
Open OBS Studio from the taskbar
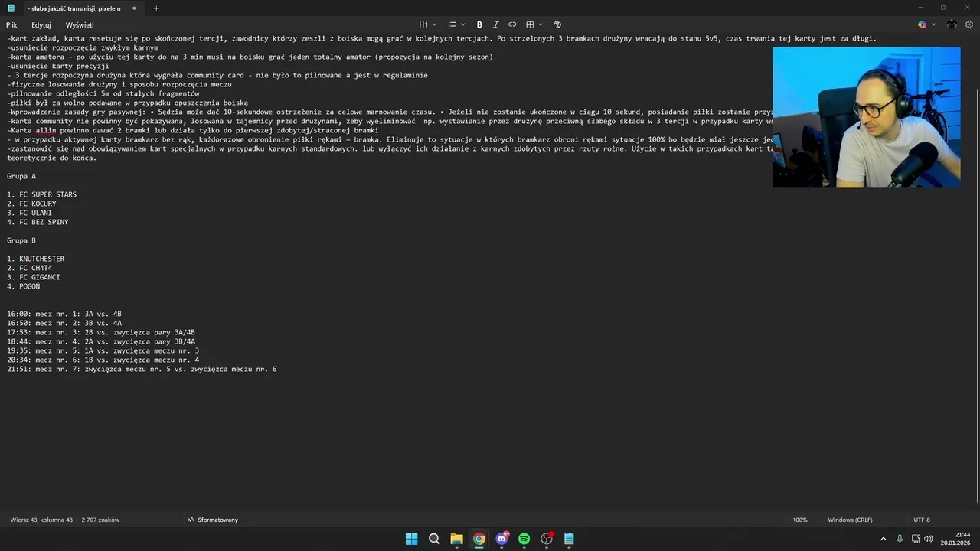pos(547,539)
